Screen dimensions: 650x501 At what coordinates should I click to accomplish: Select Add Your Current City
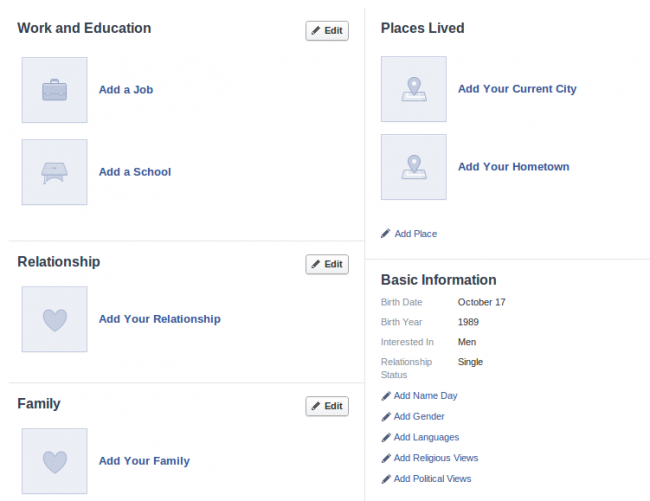coord(517,89)
